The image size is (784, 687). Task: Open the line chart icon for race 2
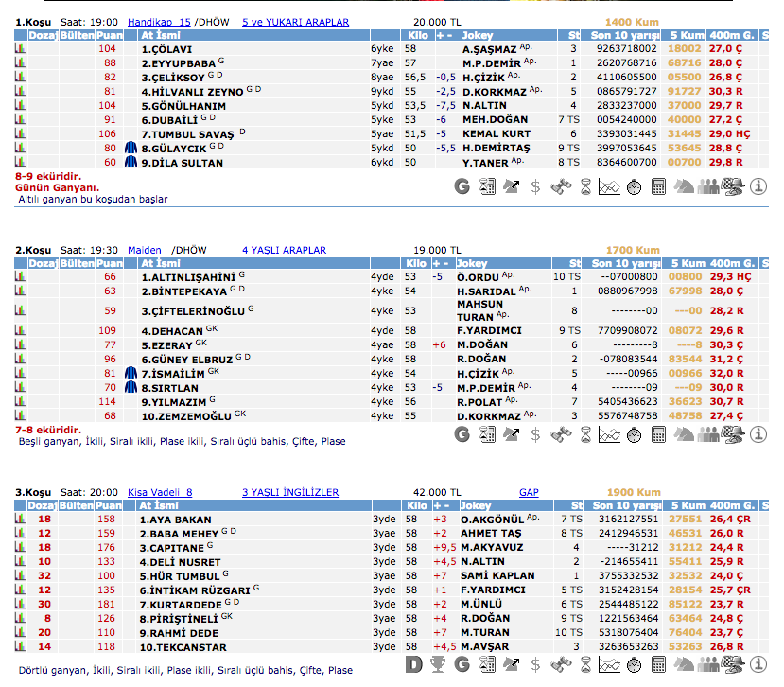pos(610,434)
